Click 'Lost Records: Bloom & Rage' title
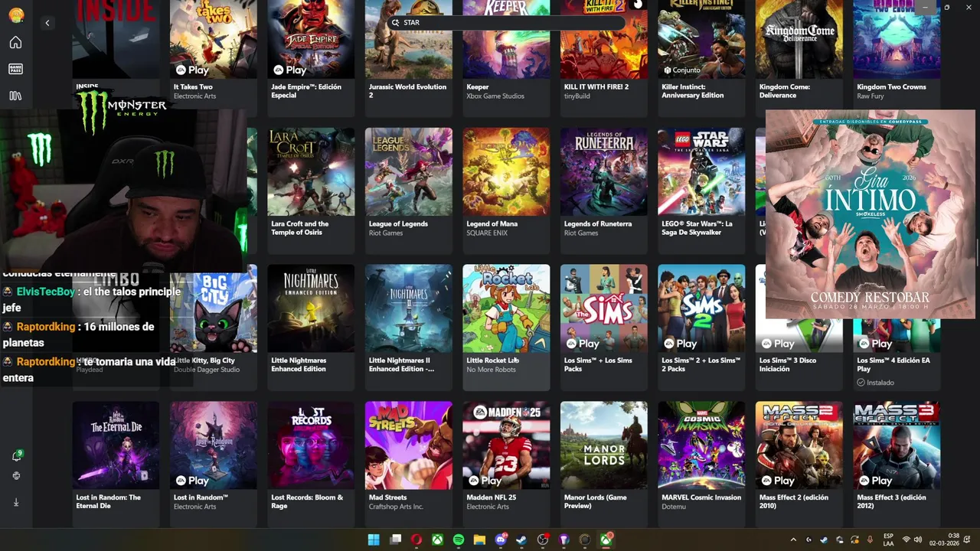This screenshot has height=551, width=980. (x=306, y=501)
